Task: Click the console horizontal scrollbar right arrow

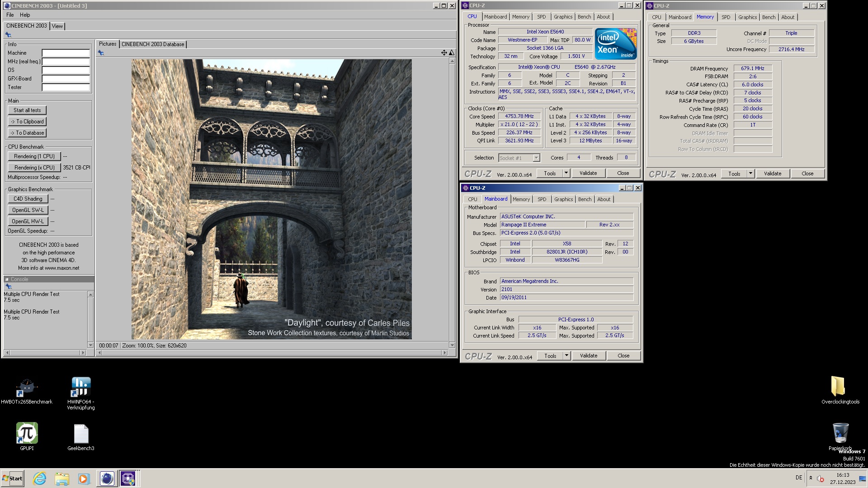Action: 83,352
